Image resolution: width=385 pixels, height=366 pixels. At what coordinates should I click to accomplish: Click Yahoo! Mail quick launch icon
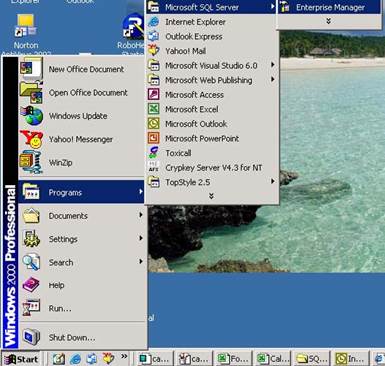point(108,359)
